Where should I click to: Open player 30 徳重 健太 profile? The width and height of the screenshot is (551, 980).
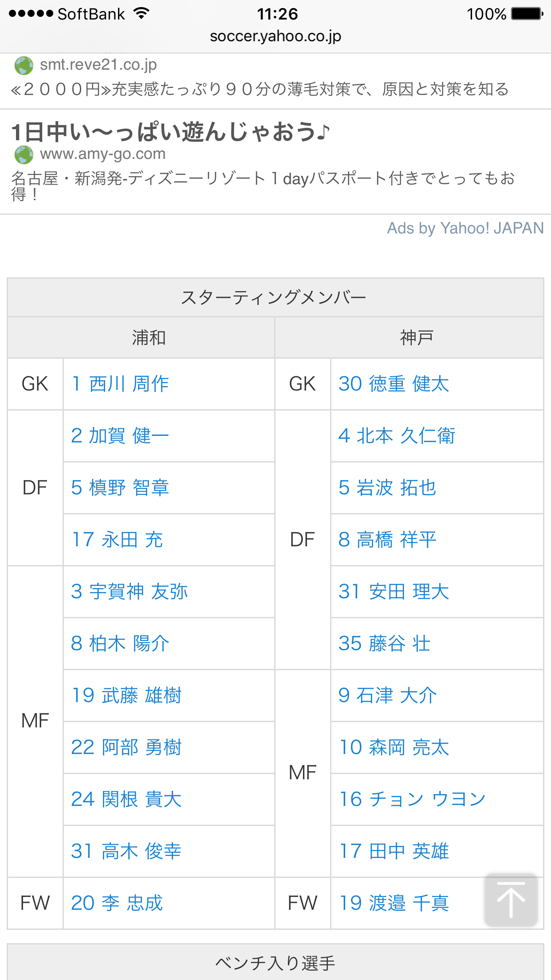394,384
